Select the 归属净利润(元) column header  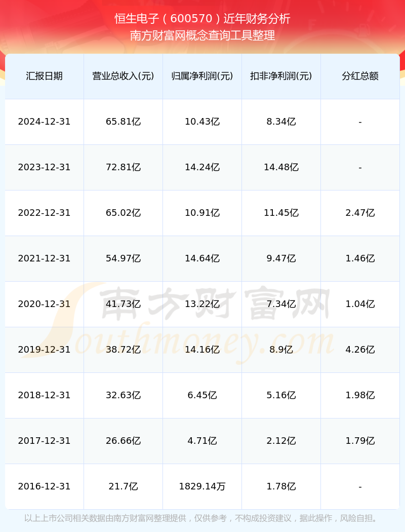pos(202,76)
